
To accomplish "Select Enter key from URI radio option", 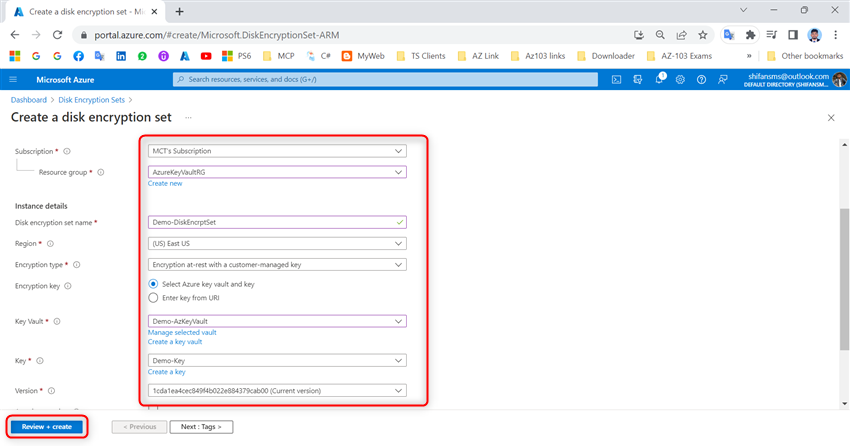I will tap(153, 298).
